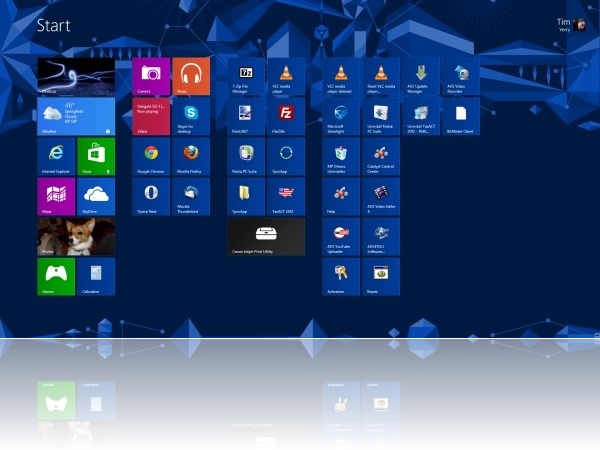Click Tim's user account picture

pos(579,25)
